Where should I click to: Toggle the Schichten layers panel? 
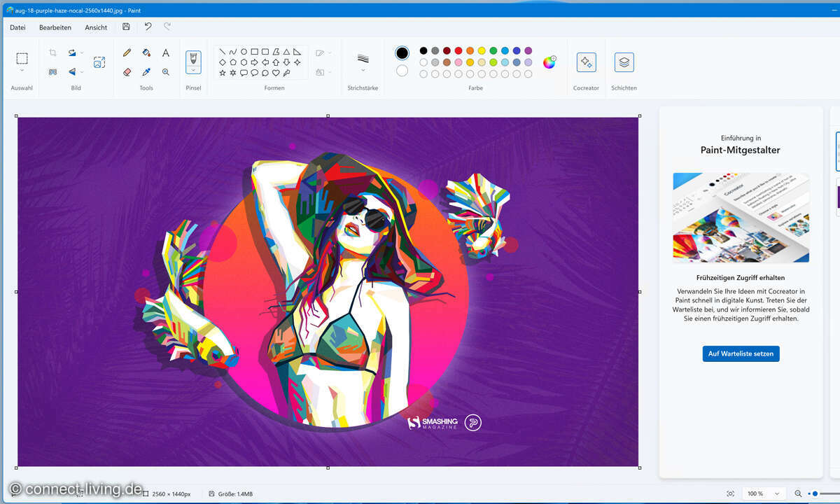[x=624, y=62]
